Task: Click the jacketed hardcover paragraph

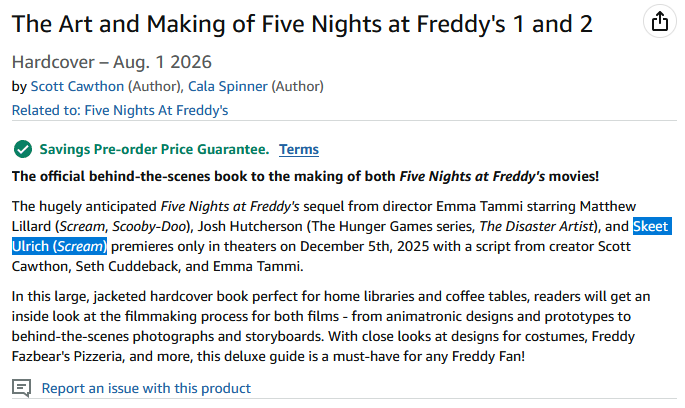Action: point(331,326)
